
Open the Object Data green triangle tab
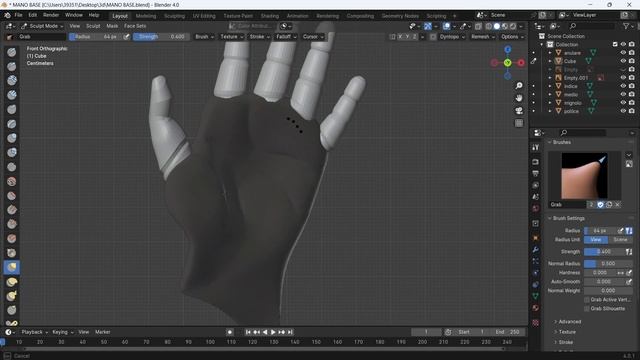pos(536,296)
